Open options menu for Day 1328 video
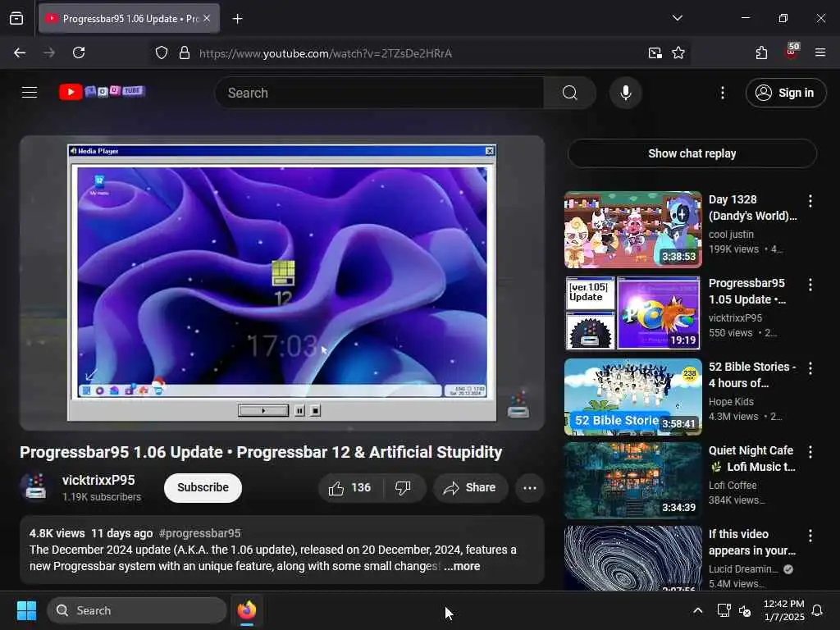The width and height of the screenshot is (840, 630). 810,201
